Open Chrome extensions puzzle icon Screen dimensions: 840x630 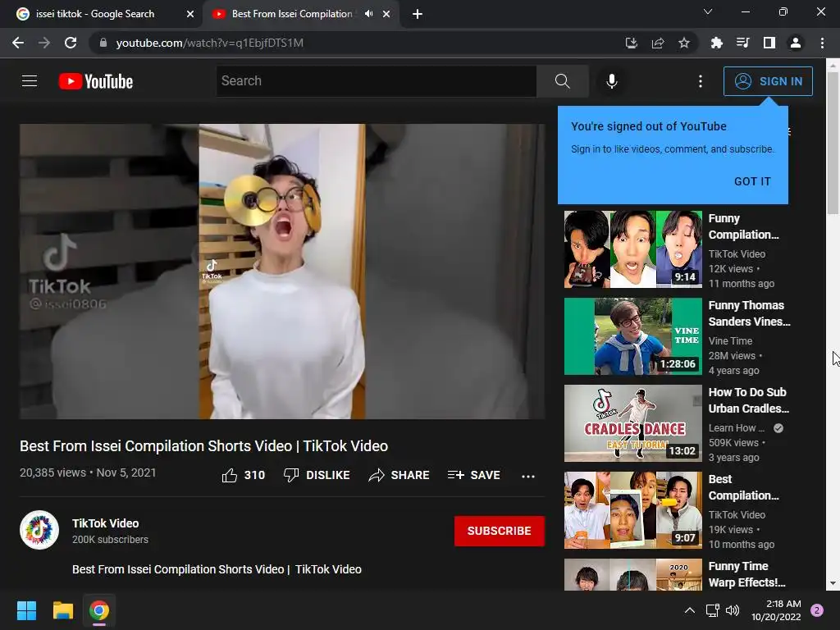[x=716, y=43]
